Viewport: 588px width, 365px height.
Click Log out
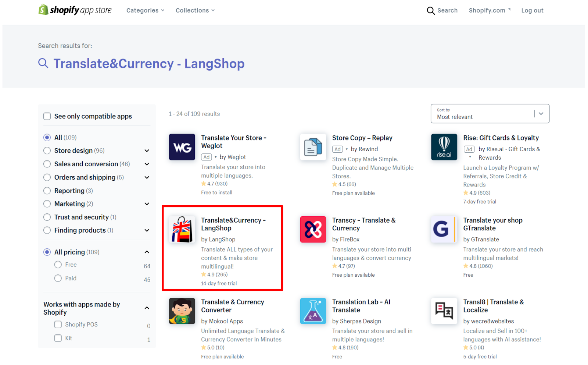(x=532, y=10)
